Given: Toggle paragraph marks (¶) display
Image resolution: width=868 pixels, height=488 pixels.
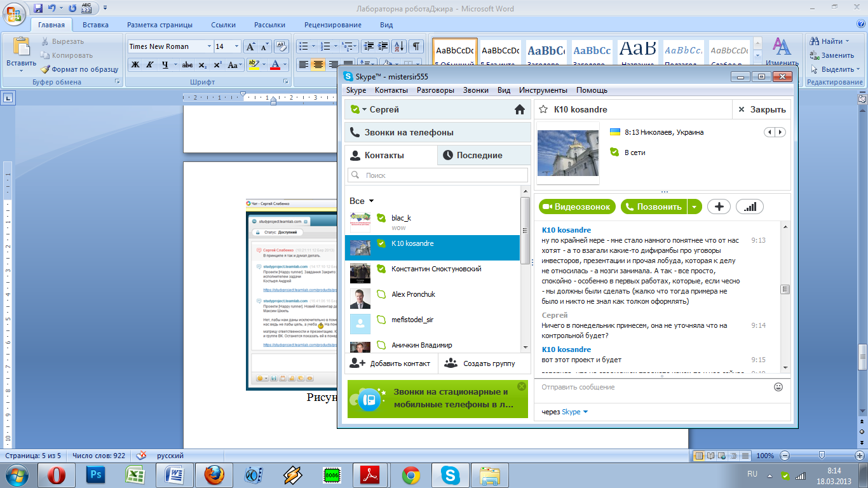Looking at the screenshot, I should 416,46.
